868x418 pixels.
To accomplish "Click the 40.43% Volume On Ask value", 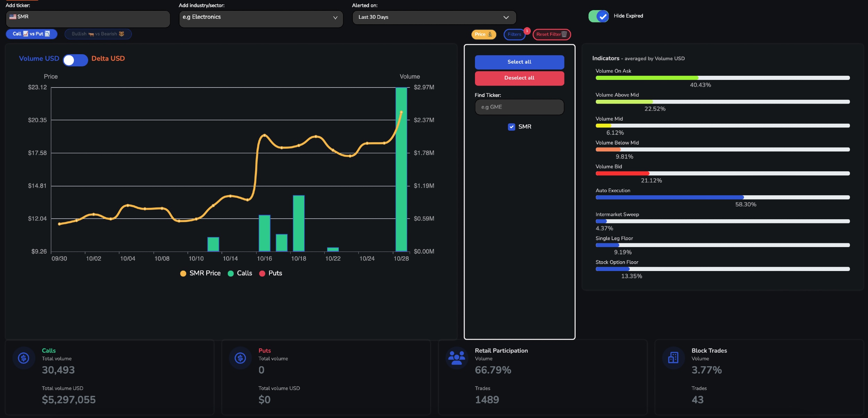I will pyautogui.click(x=700, y=85).
